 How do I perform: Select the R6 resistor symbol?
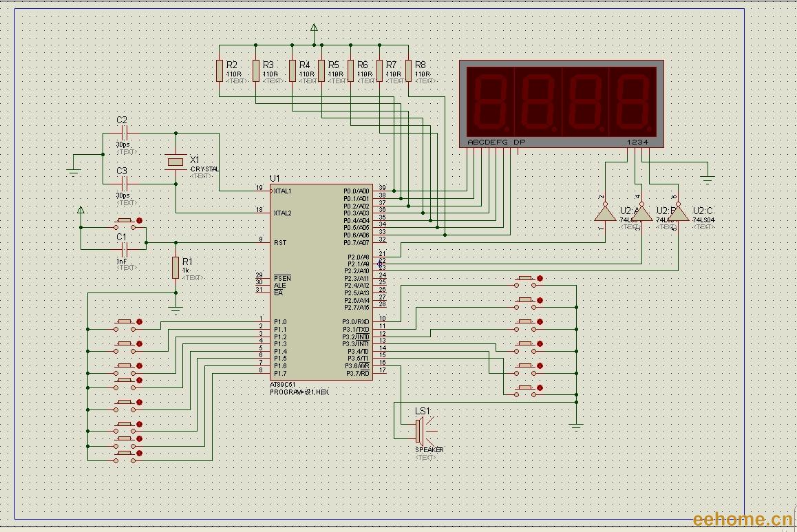(350, 71)
